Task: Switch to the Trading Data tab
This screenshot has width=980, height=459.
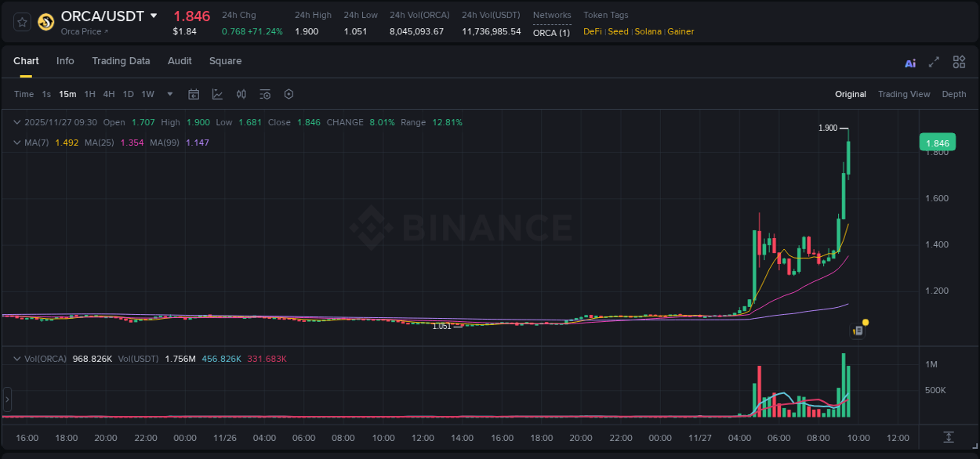Action: coord(121,61)
